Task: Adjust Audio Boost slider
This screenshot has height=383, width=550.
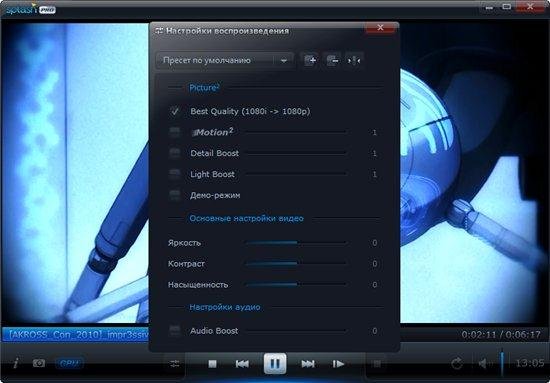Action: point(296,331)
